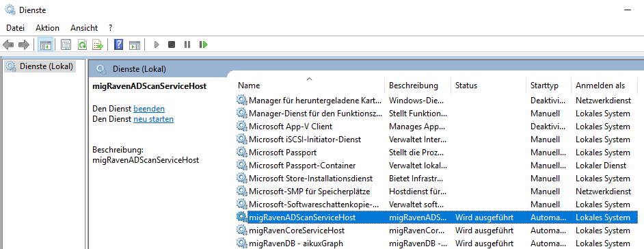Click the green Refresh toolbar icon
This screenshot has height=249, width=644.
83,44
